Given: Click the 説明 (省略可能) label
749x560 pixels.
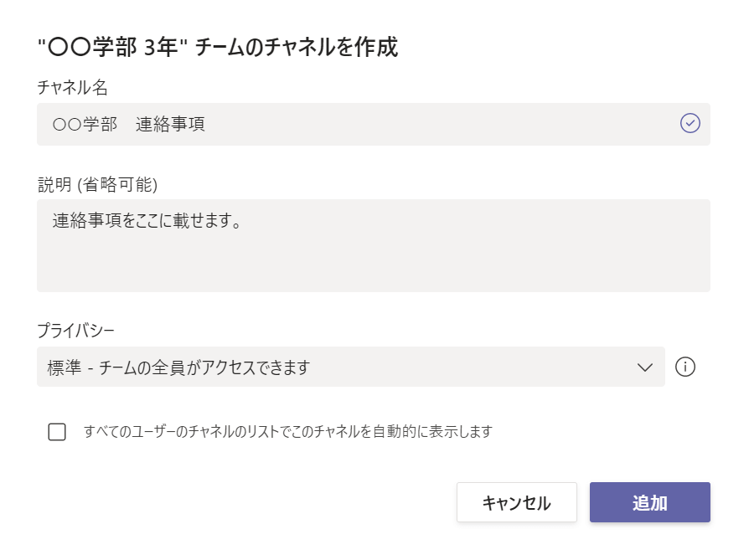Looking at the screenshot, I should coord(97,184).
